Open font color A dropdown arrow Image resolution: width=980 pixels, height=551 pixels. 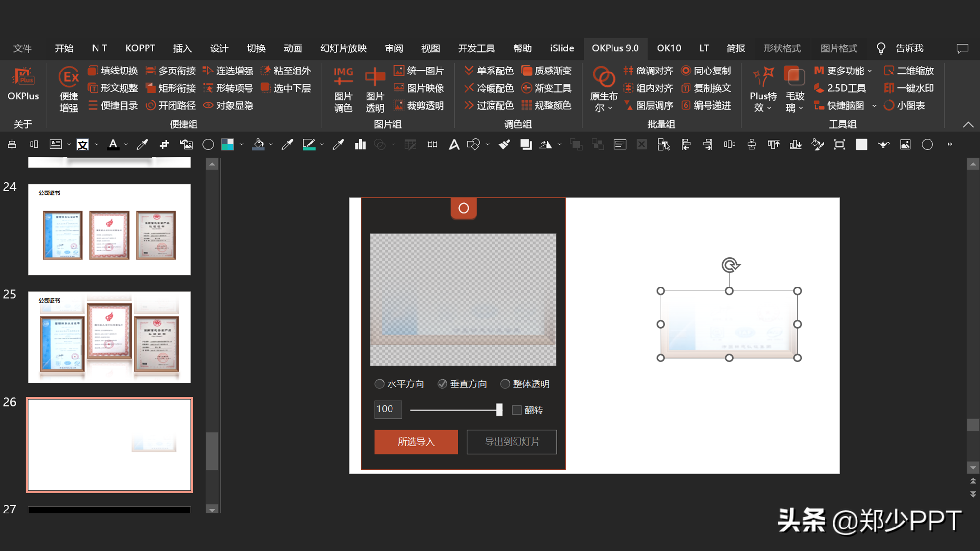[126, 144]
